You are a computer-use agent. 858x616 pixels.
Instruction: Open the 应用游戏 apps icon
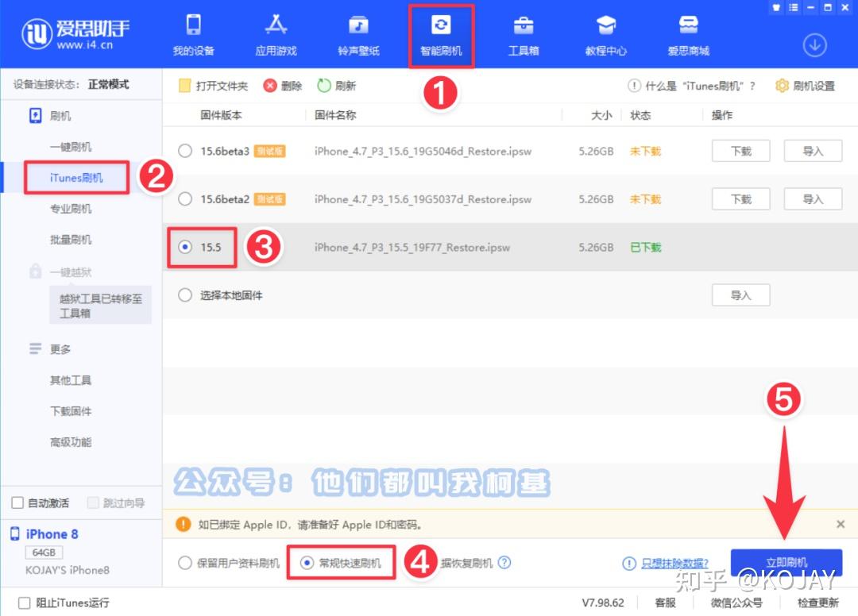point(276,25)
